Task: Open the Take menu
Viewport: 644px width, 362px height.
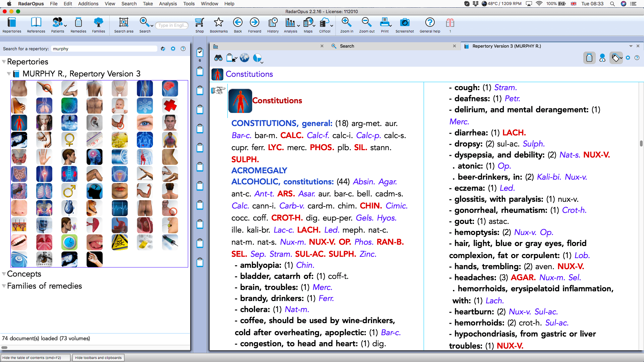Action: [148, 4]
